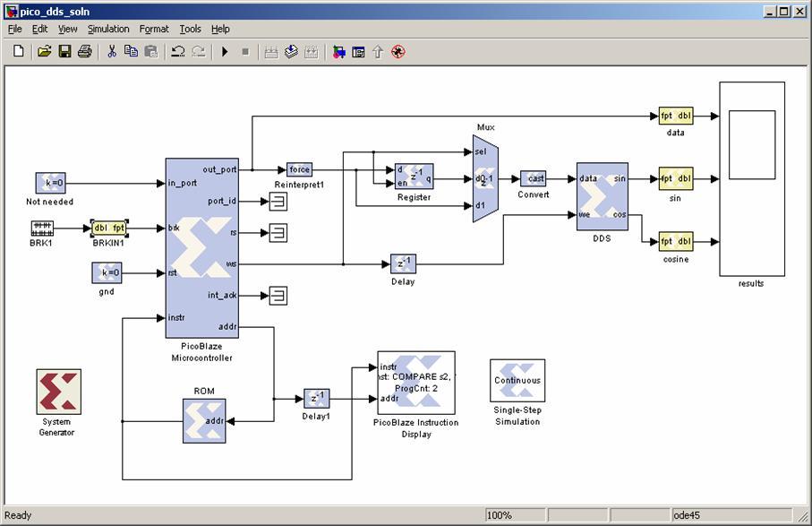The image size is (812, 526).
Task: Click the red debug toolbar icon
Action: click(x=398, y=52)
